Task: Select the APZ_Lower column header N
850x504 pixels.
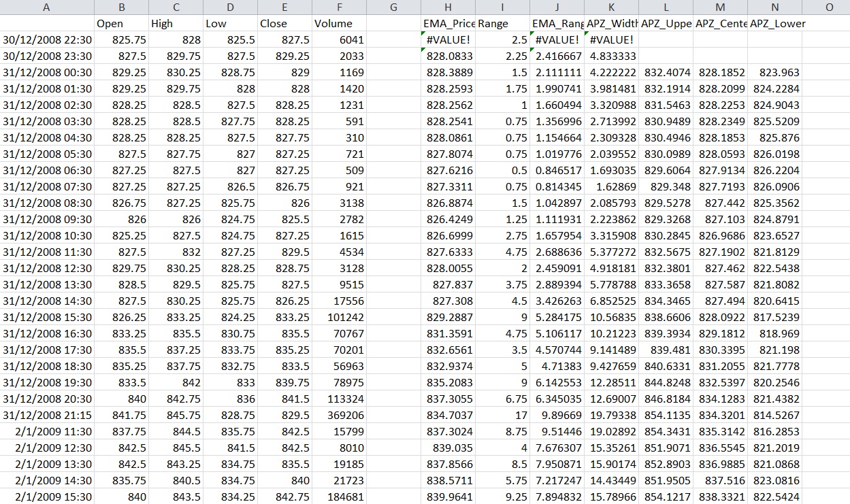Action: (774, 7)
